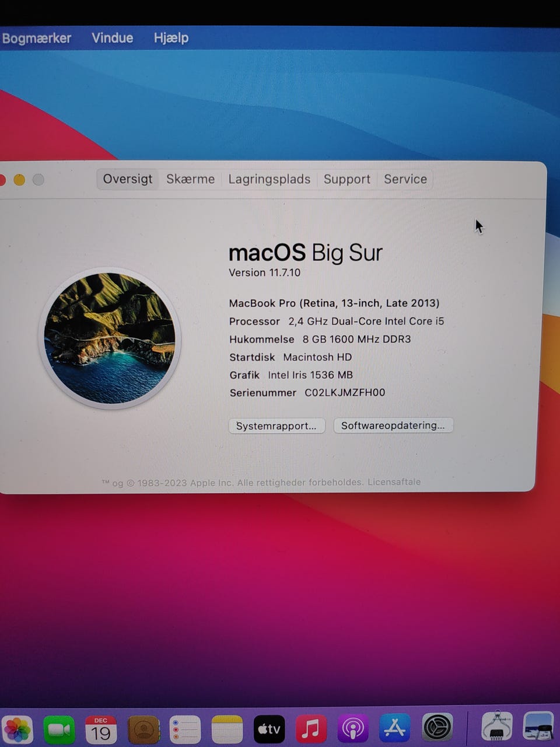Open the Preview app at the Dock's right end
Screen dimensions: 560x747
click(x=538, y=727)
